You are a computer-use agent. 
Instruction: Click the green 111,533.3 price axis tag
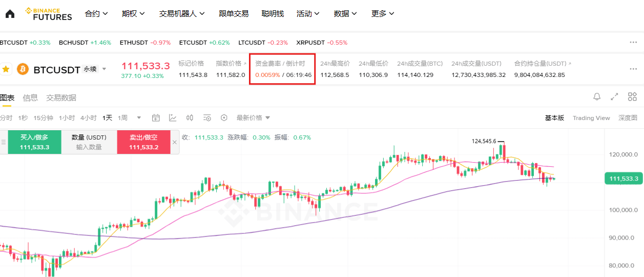624,179
